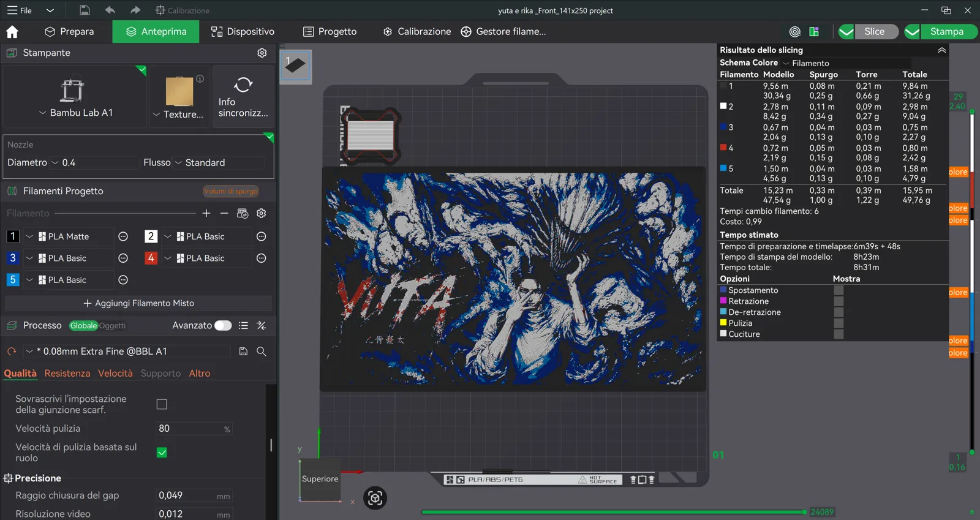This screenshot has width=980, height=520.
Task: Toggle Spostamento visibility checkbox
Action: point(839,290)
